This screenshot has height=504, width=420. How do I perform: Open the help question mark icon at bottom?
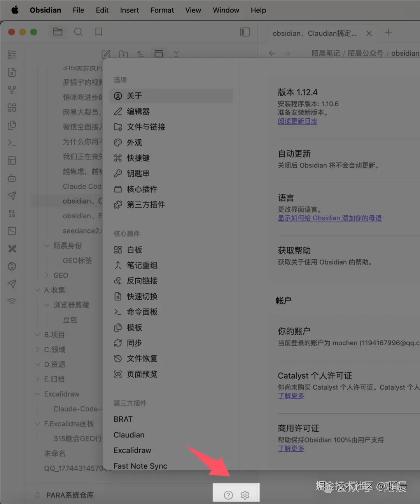[228, 495]
